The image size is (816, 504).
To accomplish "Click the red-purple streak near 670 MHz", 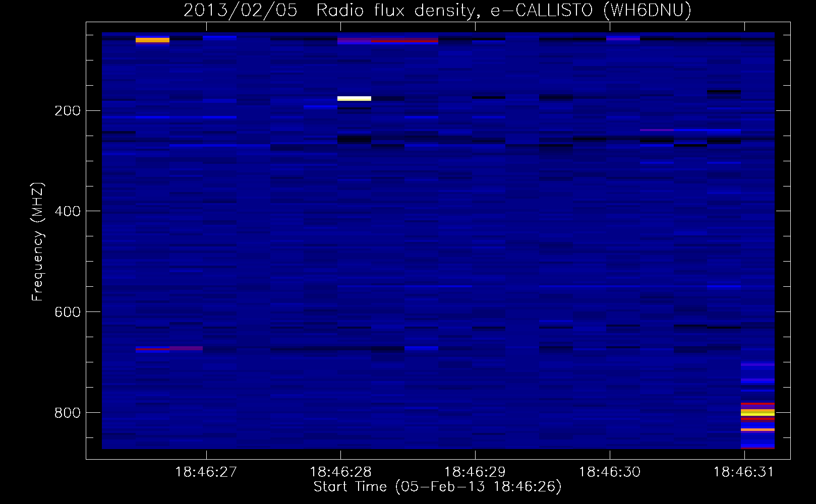I will pyautogui.click(x=169, y=348).
